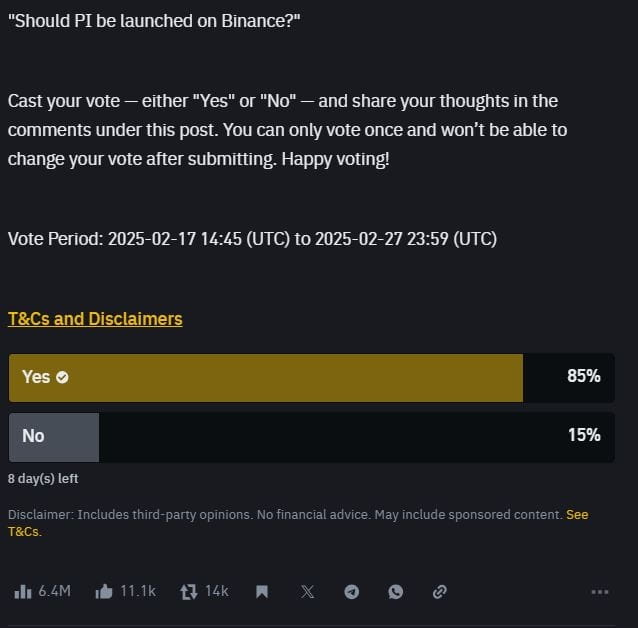Click the 15% result label
This screenshot has height=628, width=638.
[583, 436]
